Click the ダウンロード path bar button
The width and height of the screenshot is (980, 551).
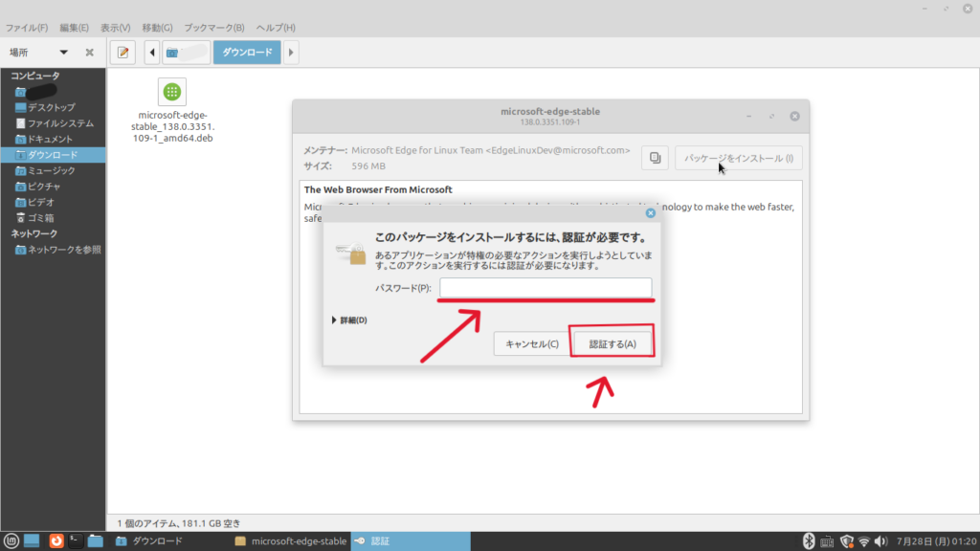247,53
